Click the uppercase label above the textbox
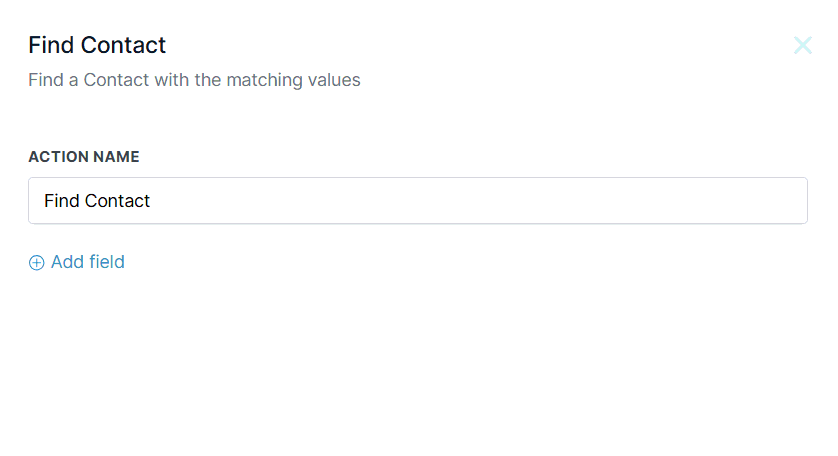This screenshot has height=456, width=838. click(x=84, y=157)
